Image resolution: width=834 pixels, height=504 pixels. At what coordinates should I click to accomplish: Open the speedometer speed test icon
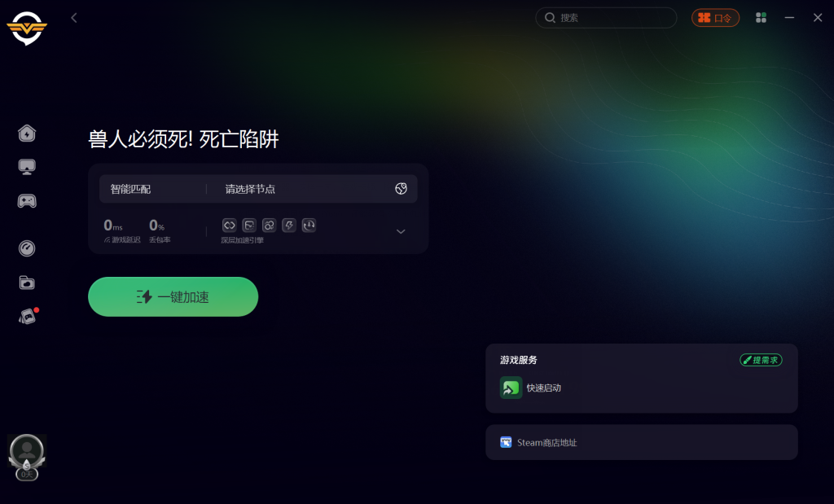point(27,248)
